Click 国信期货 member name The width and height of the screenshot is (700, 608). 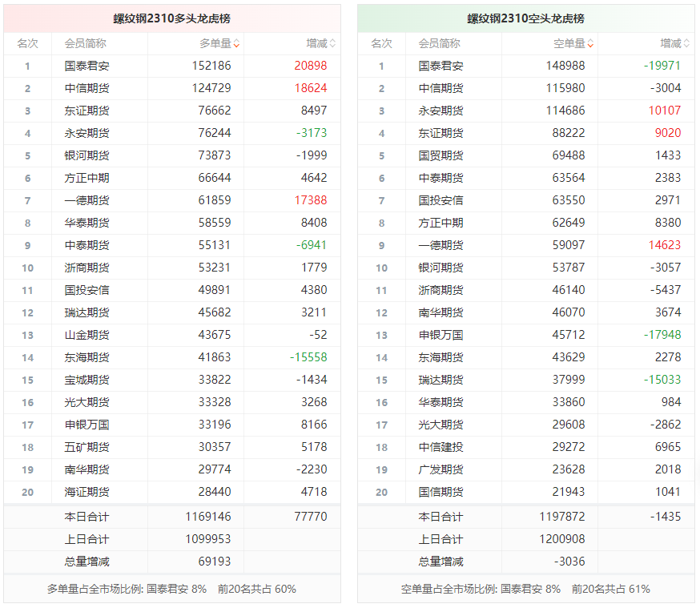[441, 492]
